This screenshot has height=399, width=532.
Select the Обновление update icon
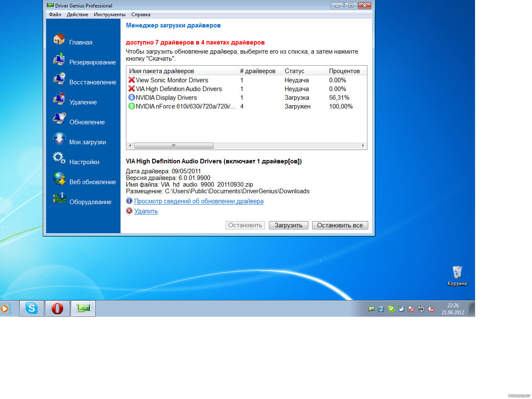(59, 119)
